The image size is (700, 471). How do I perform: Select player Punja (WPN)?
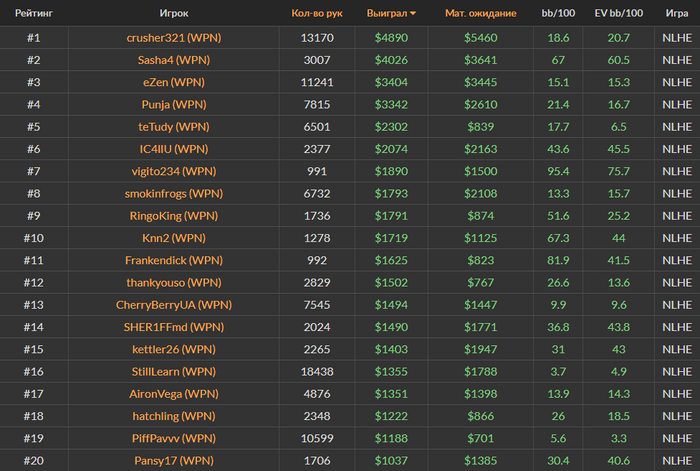174,104
